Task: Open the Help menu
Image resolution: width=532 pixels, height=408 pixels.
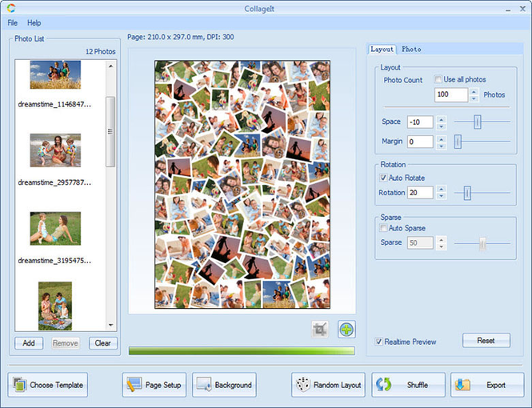Action: 34,22
